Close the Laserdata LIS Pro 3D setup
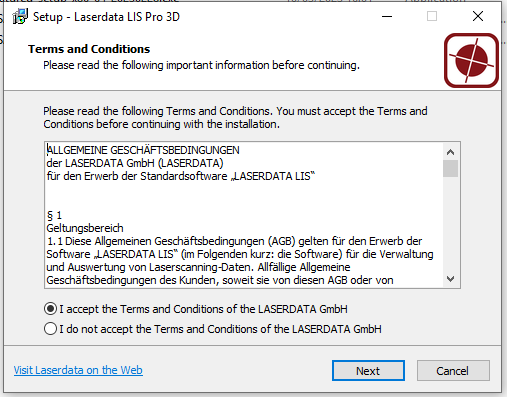This screenshot has width=507, height=397. click(x=478, y=16)
